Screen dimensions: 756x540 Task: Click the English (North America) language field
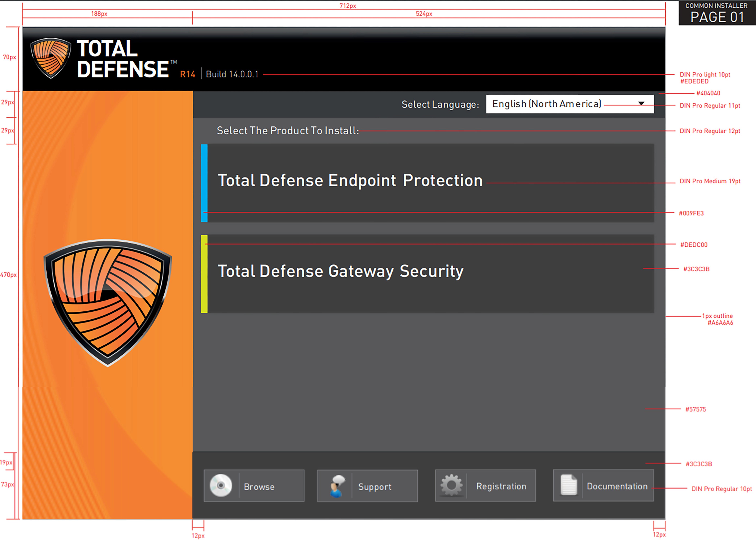[547, 104]
